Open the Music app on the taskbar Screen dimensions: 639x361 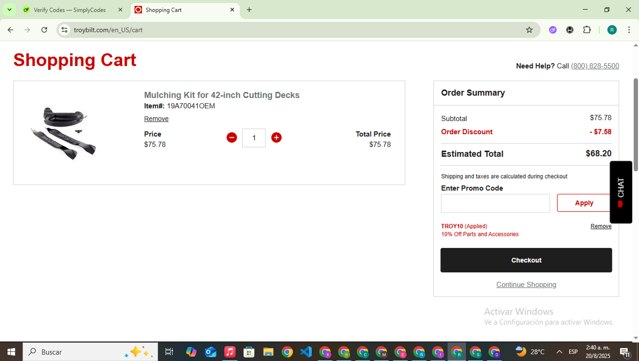(x=229, y=352)
